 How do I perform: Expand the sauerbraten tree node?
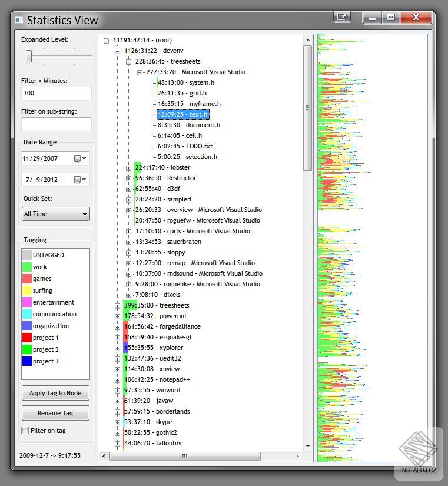click(128, 242)
